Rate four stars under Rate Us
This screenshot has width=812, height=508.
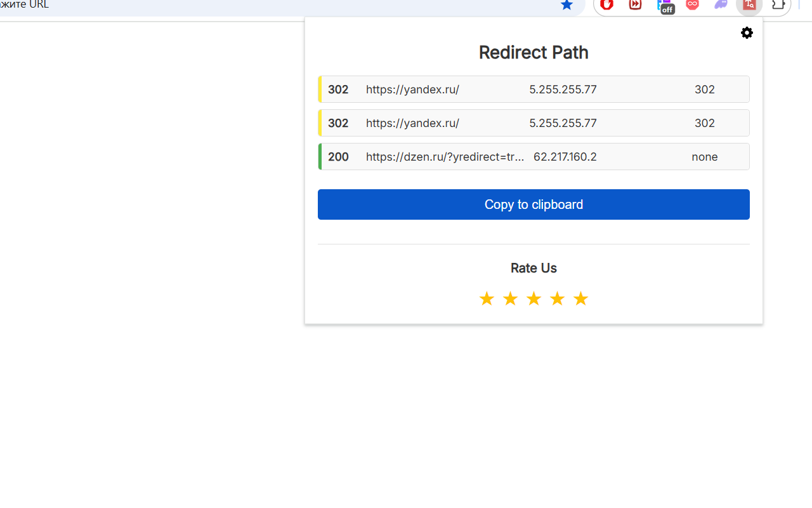click(557, 298)
